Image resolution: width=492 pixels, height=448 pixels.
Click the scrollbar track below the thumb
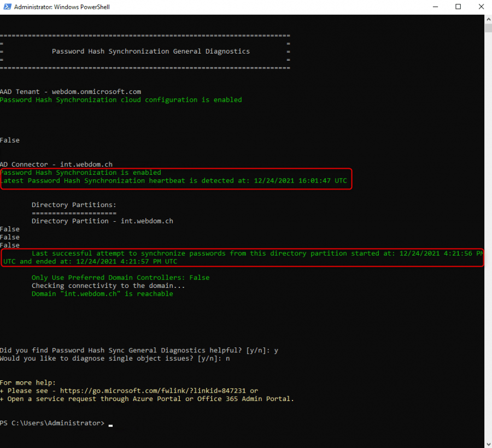tap(488, 219)
